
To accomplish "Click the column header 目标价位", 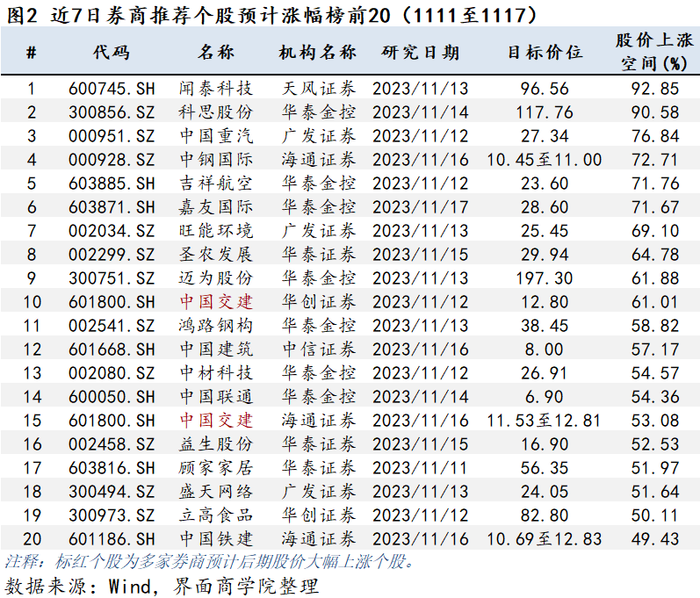I will click(545, 53).
